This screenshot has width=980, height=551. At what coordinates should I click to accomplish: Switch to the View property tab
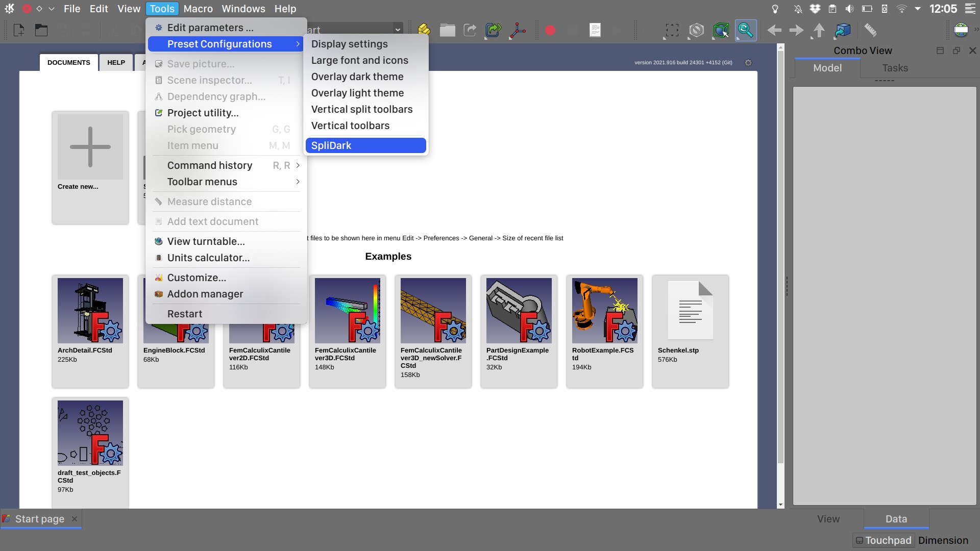pyautogui.click(x=828, y=519)
